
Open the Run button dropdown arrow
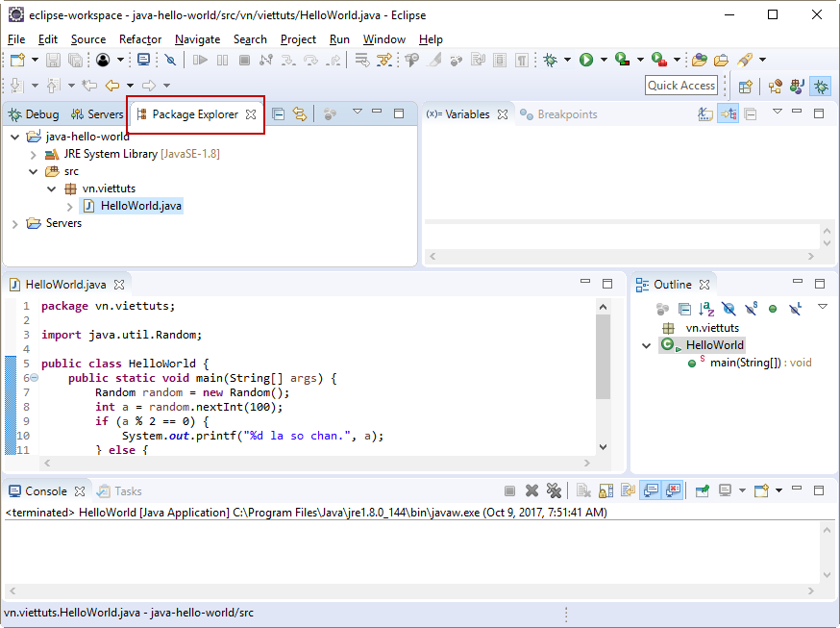(x=604, y=60)
